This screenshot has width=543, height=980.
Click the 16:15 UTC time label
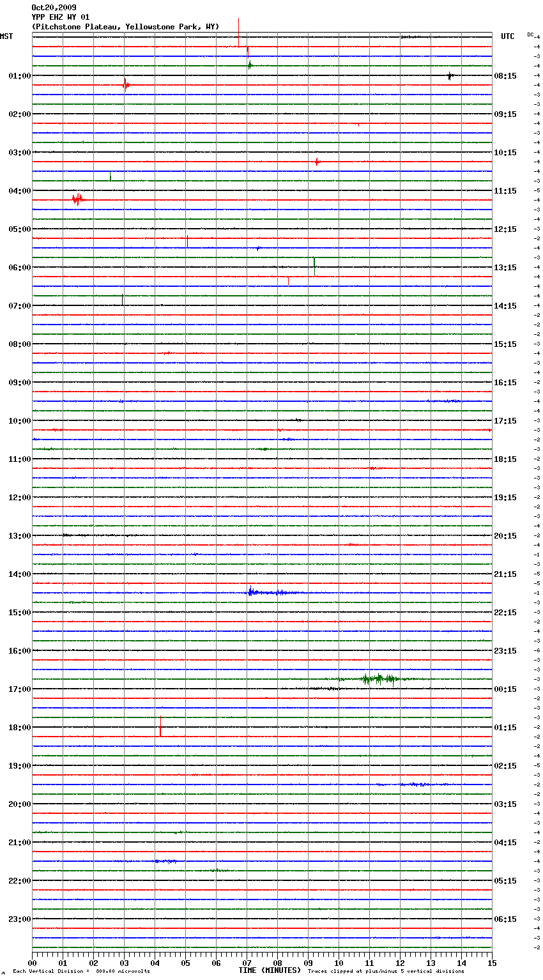505,383
